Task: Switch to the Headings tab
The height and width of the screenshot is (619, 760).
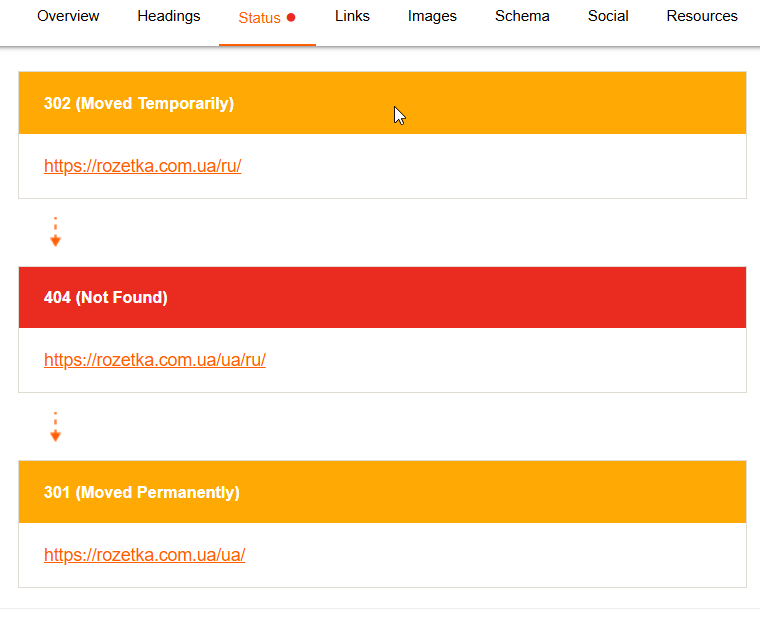Action: (x=169, y=16)
